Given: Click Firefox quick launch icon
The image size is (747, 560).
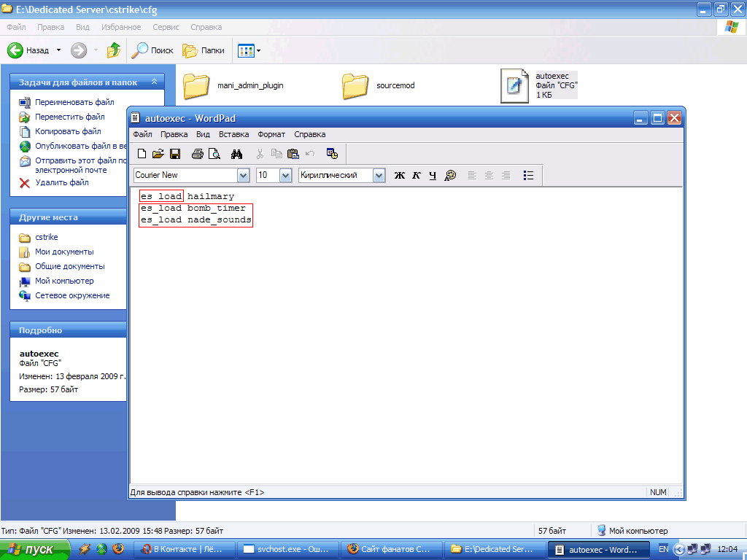Looking at the screenshot, I should pyautogui.click(x=118, y=549).
